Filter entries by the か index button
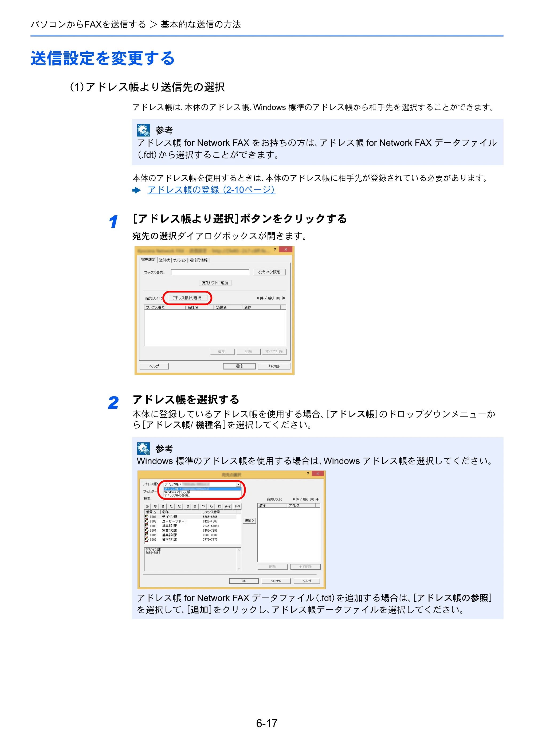The width and height of the screenshot is (534, 756). (x=155, y=506)
